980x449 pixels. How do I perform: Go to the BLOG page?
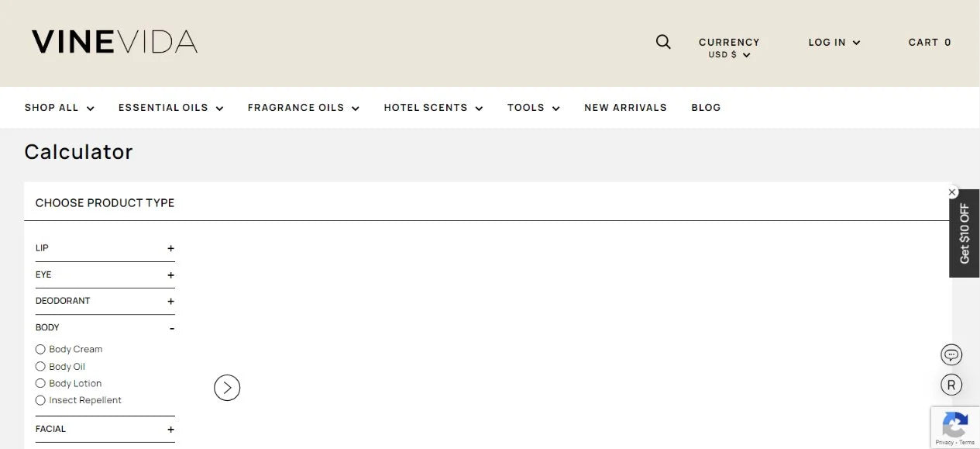706,108
